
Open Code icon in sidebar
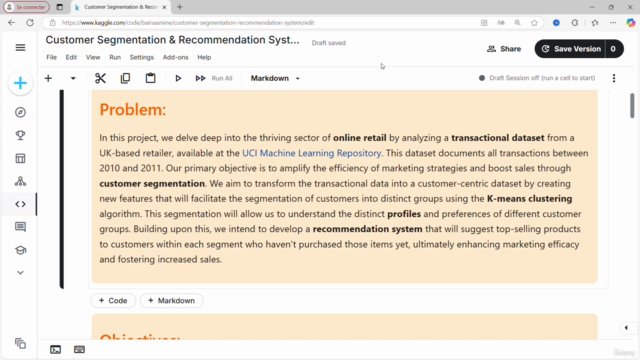point(20,204)
